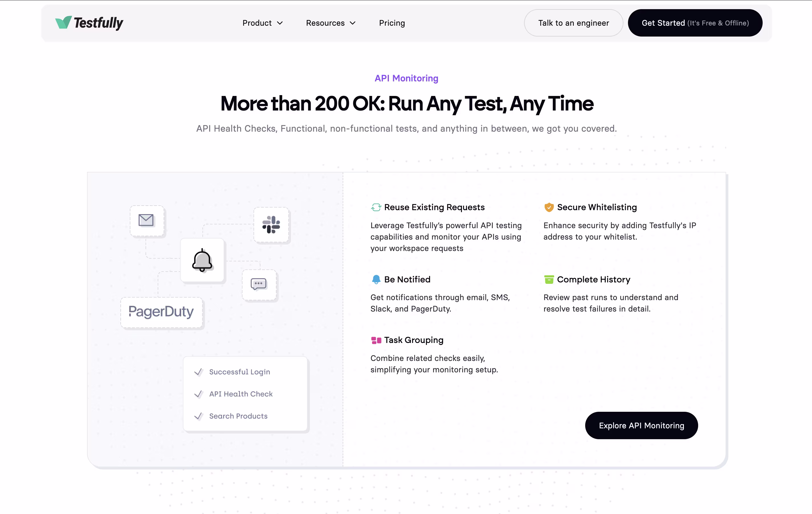This screenshot has width=812, height=514.
Task: Click the Successful Login checkmark
Action: click(x=198, y=372)
